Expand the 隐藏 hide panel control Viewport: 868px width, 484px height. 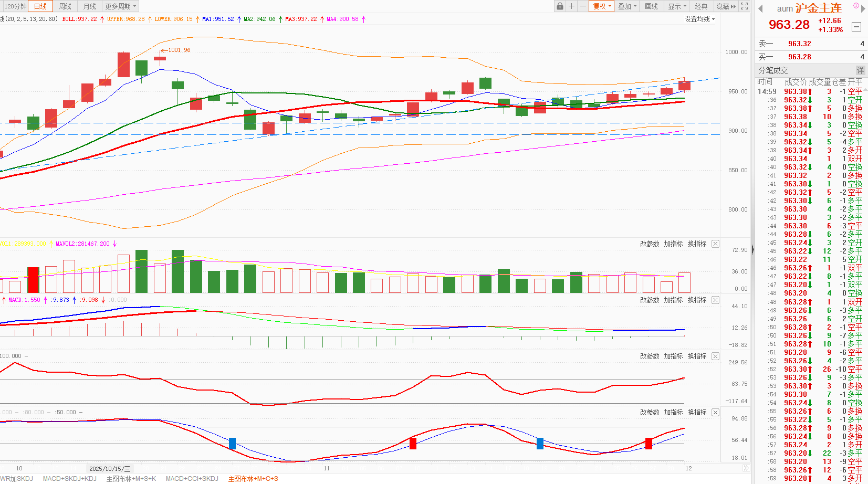(x=726, y=6)
